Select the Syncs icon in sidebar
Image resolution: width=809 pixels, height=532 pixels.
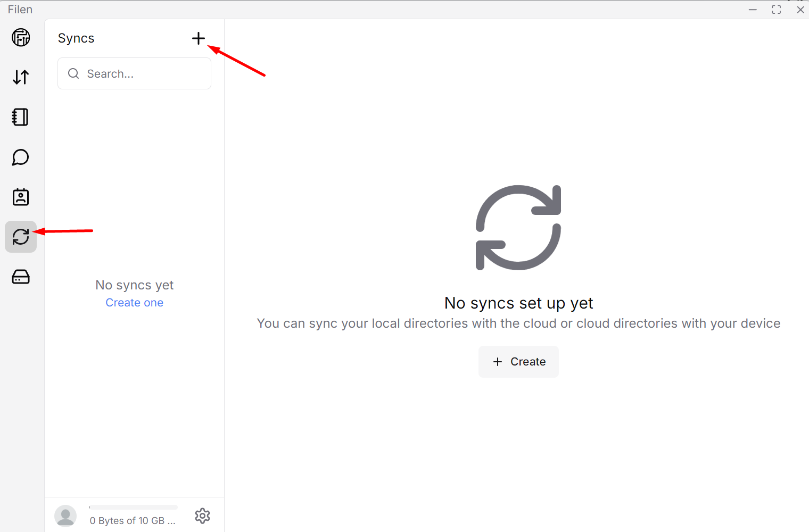click(21, 237)
